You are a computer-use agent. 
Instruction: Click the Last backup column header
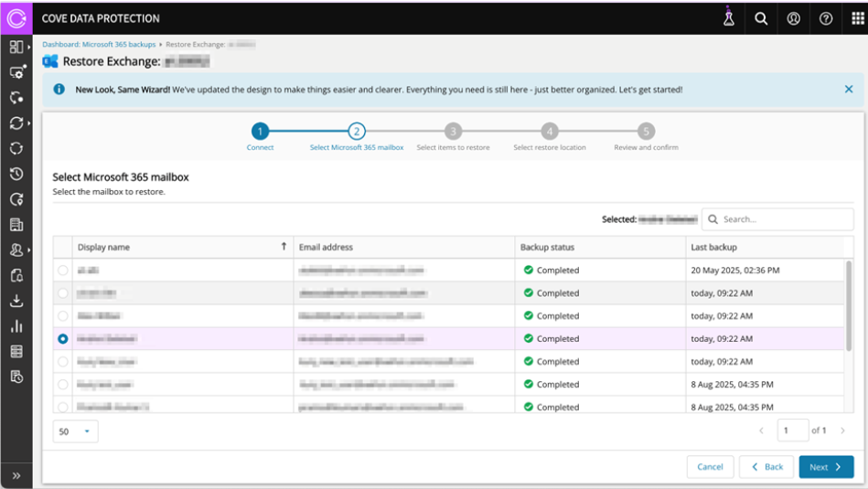(x=765, y=247)
